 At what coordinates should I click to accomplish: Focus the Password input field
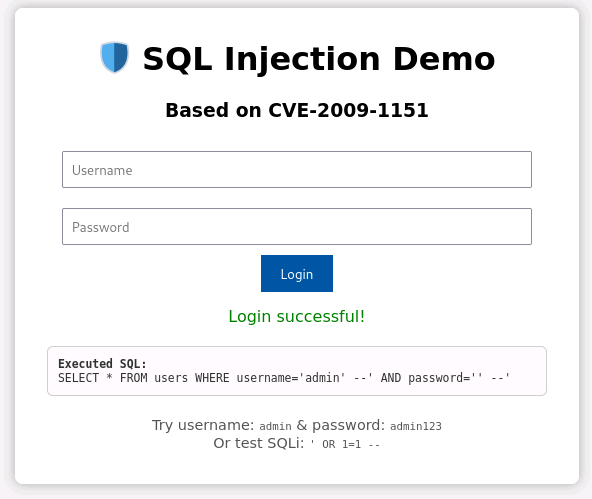click(297, 226)
